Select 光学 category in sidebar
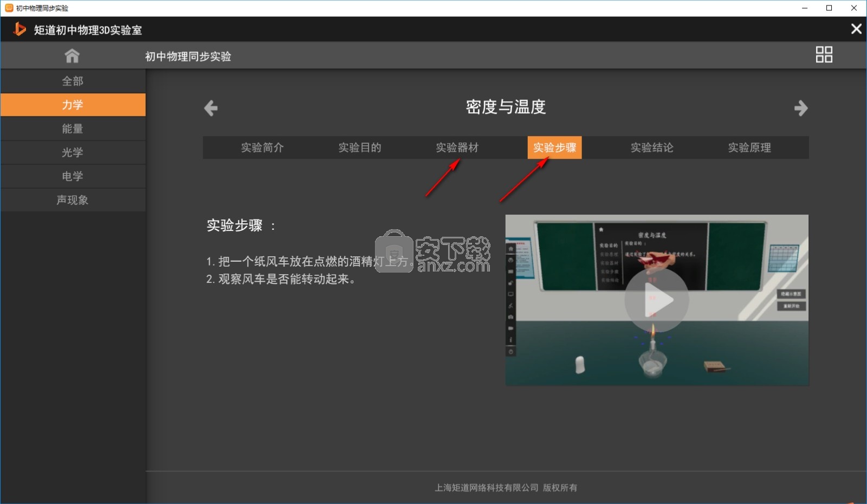This screenshot has width=867, height=504. coord(73,152)
